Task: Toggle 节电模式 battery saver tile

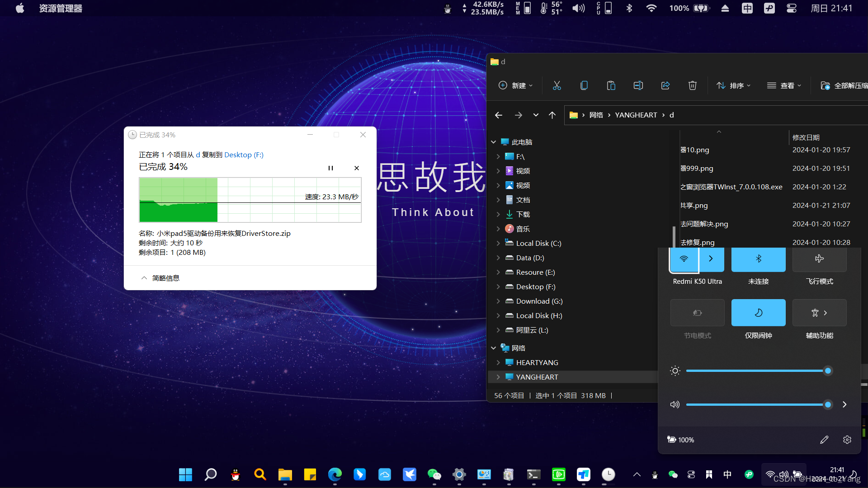Action: (x=697, y=313)
